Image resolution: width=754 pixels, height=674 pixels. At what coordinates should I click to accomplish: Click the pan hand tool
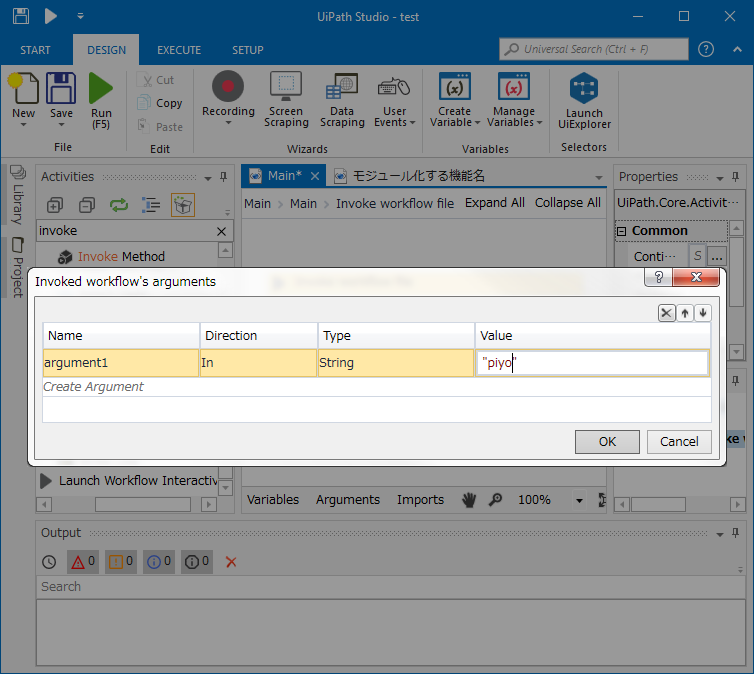pyautogui.click(x=469, y=500)
